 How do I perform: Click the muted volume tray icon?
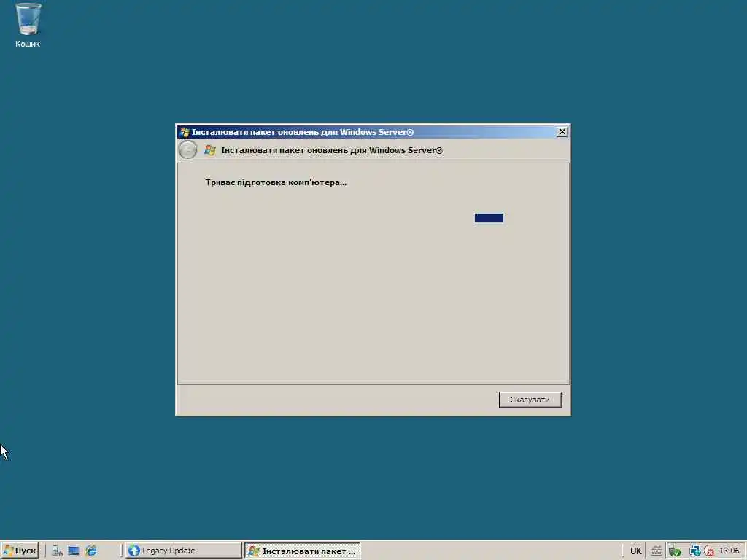pos(708,551)
